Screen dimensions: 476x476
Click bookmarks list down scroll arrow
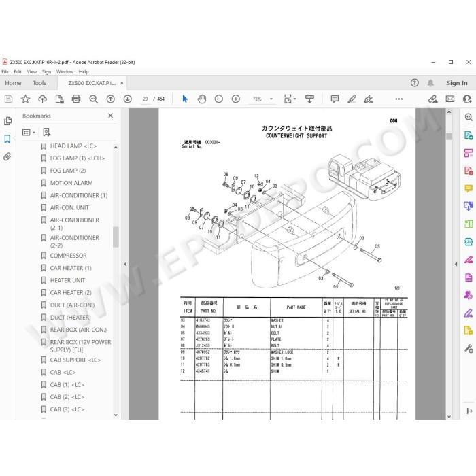(116, 415)
